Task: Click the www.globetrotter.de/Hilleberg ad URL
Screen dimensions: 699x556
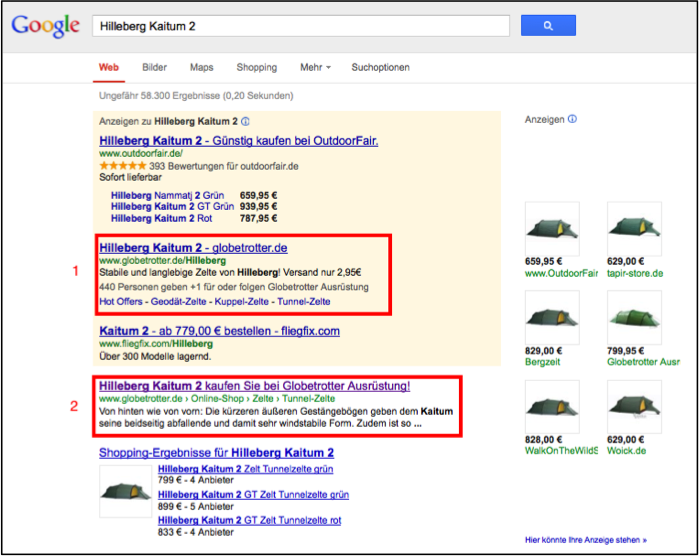Action: 163,260
